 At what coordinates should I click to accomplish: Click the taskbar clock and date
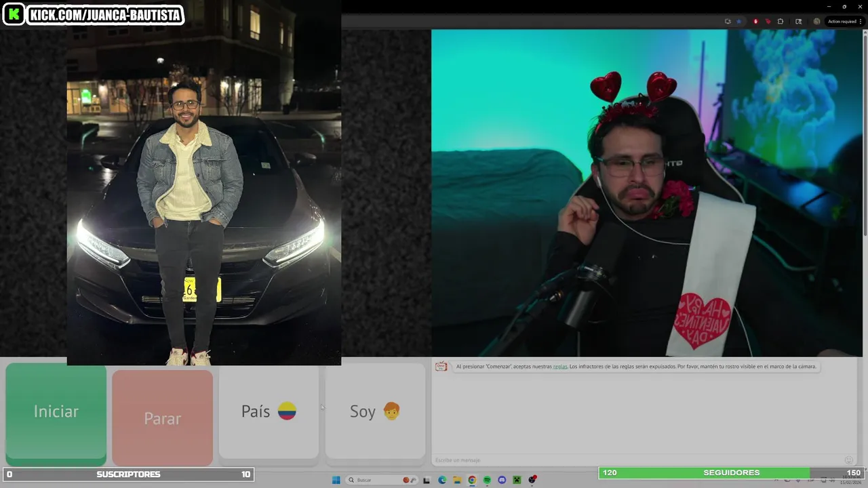click(x=851, y=480)
